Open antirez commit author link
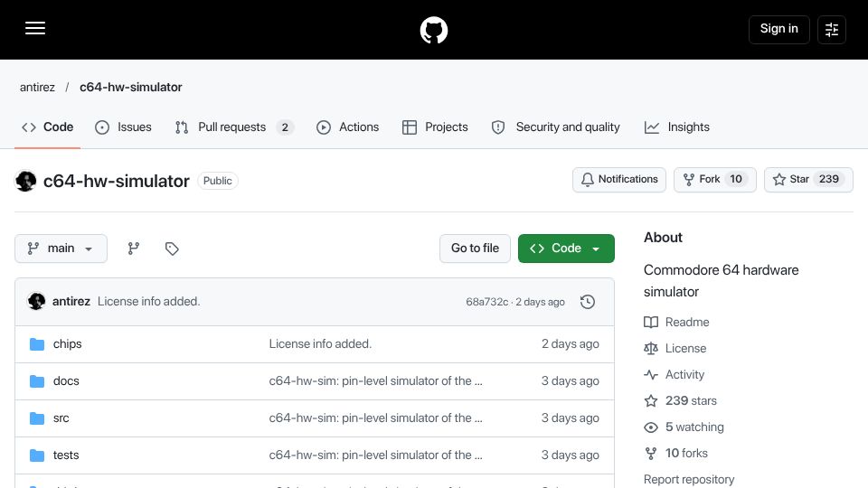The image size is (868, 488). tap(71, 302)
